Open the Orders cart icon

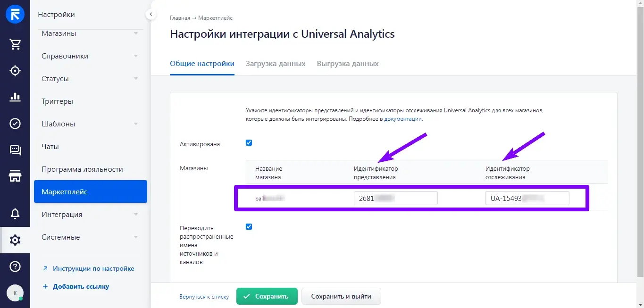15,44
